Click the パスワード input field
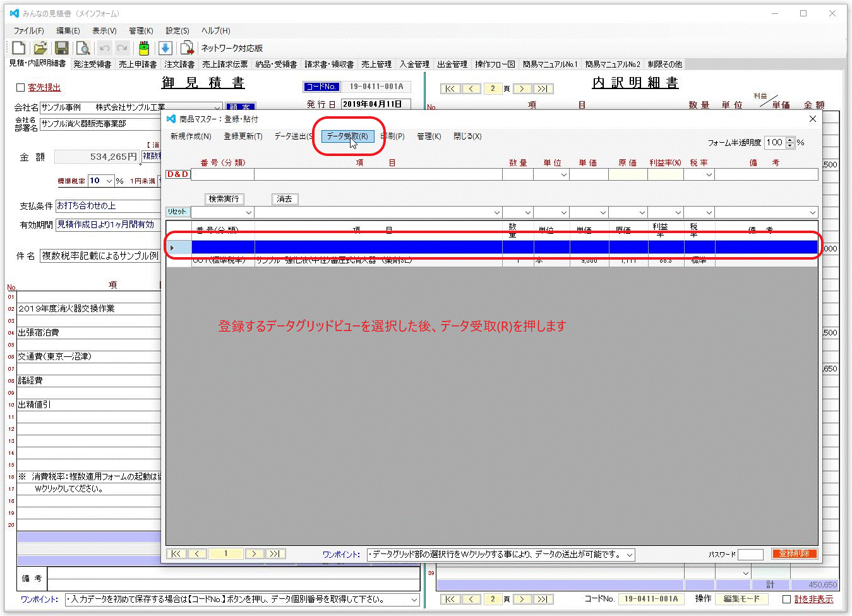Image resolution: width=852 pixels, height=616 pixels. [x=750, y=554]
